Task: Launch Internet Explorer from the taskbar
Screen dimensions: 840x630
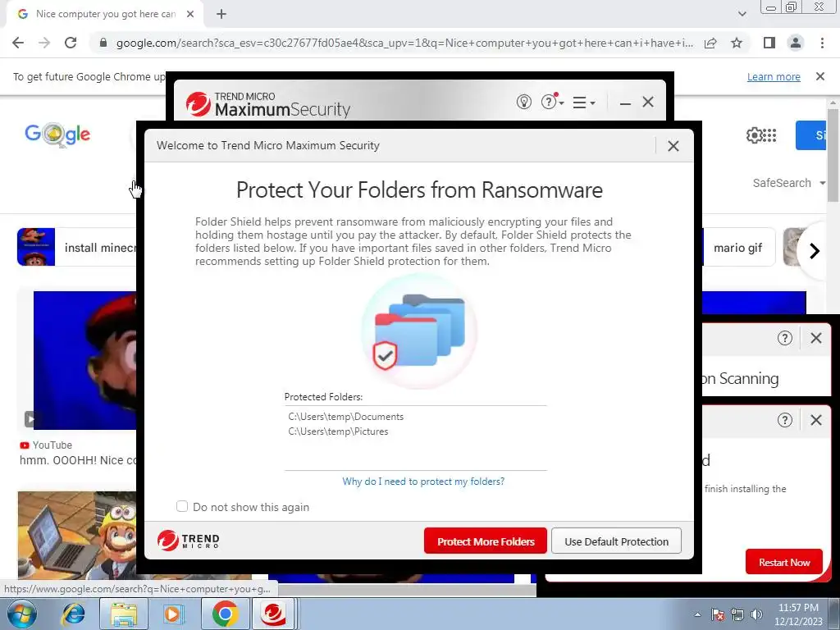Action: [73, 614]
